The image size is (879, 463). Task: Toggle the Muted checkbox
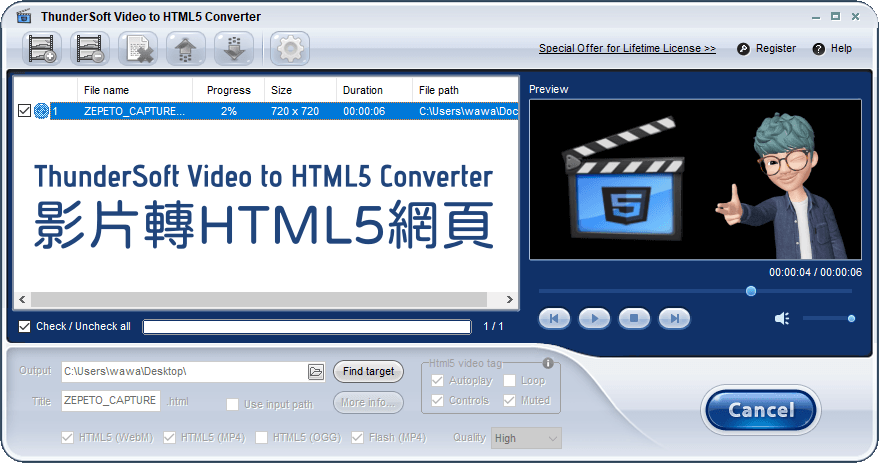509,400
